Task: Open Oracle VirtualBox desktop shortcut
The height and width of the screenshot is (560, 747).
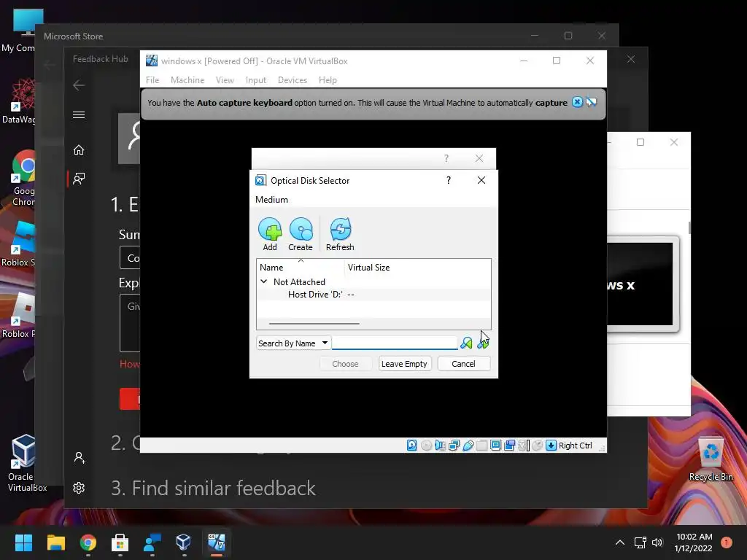Action: click(24, 462)
